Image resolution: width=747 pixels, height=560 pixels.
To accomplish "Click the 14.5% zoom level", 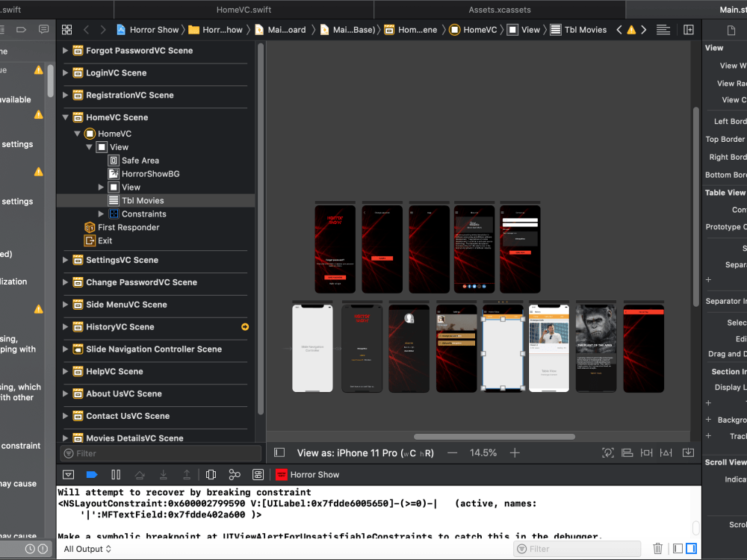I will pyautogui.click(x=483, y=453).
